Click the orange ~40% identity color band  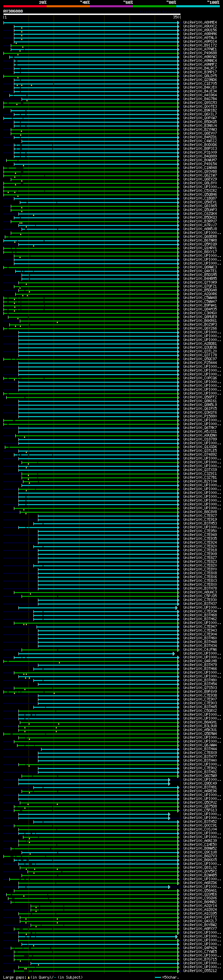[x=68, y=7]
